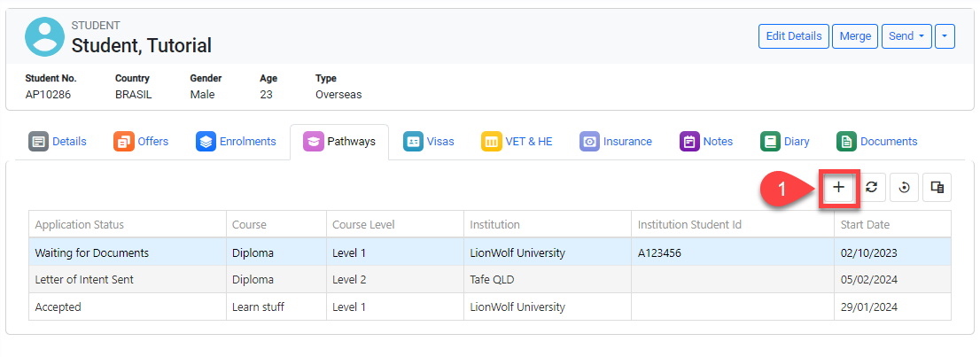Open the VET & HE tab

pos(517,142)
